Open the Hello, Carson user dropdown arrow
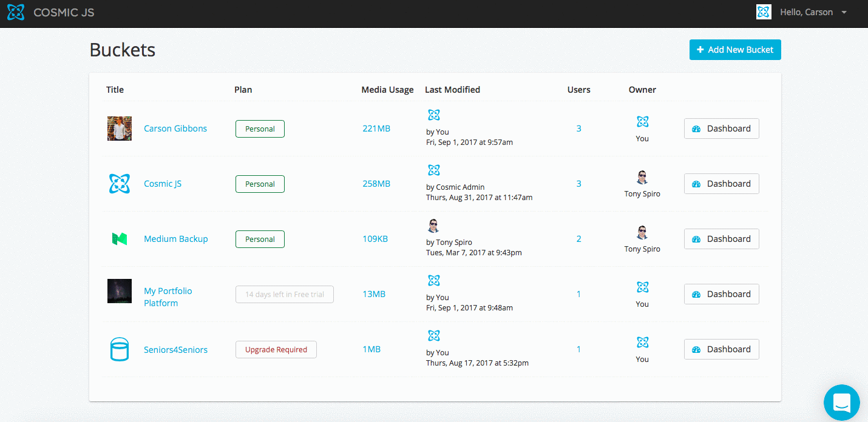Screen dimensions: 868x422 pos(844,12)
